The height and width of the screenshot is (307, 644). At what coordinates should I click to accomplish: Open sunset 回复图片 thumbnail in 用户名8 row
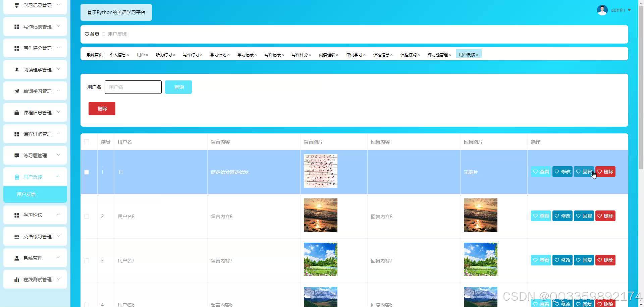point(481,215)
